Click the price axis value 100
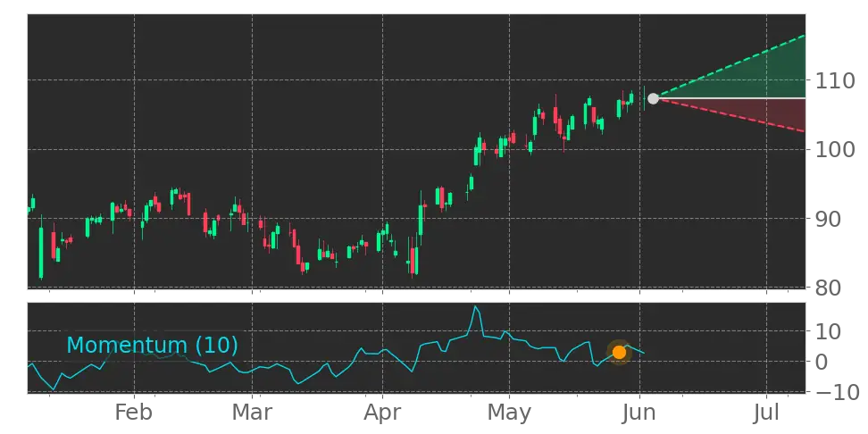This screenshot has height=434, width=868. [835, 150]
